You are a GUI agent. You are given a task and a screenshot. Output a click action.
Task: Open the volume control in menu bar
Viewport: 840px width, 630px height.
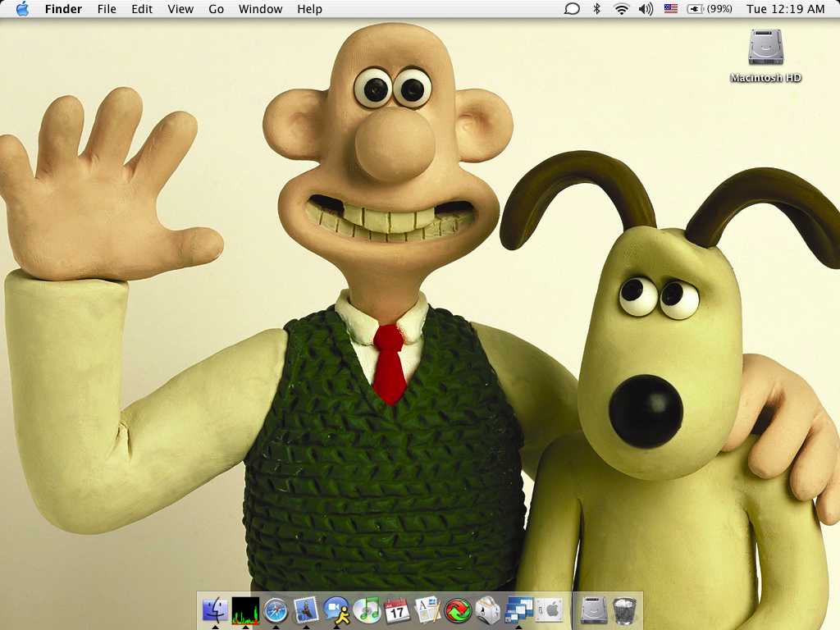646,9
